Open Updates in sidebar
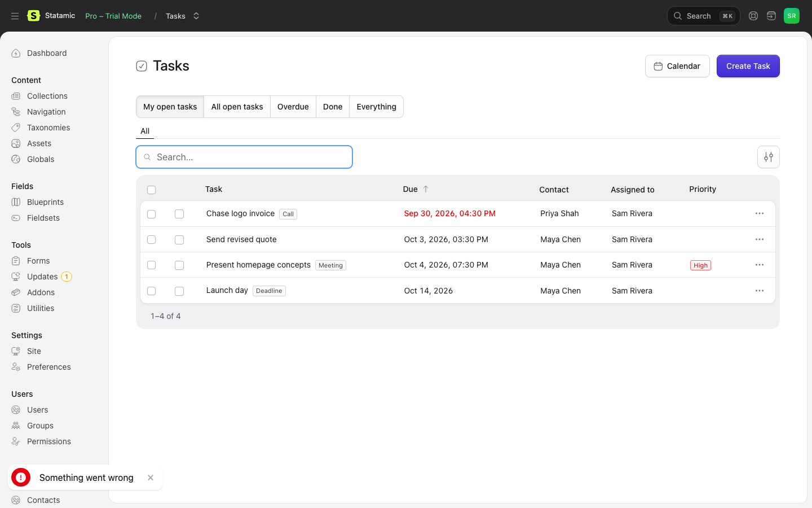812x508 pixels. [42, 277]
